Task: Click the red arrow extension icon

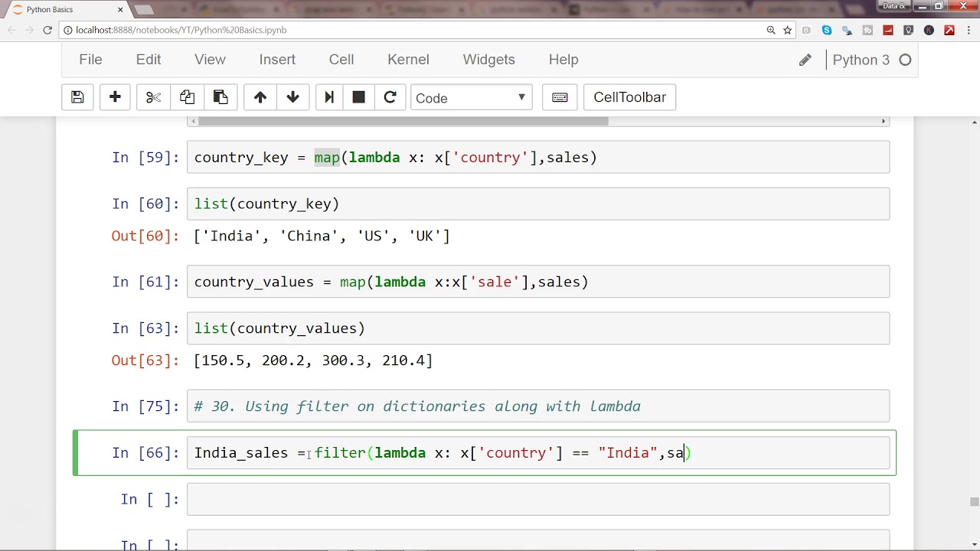Action: (949, 30)
